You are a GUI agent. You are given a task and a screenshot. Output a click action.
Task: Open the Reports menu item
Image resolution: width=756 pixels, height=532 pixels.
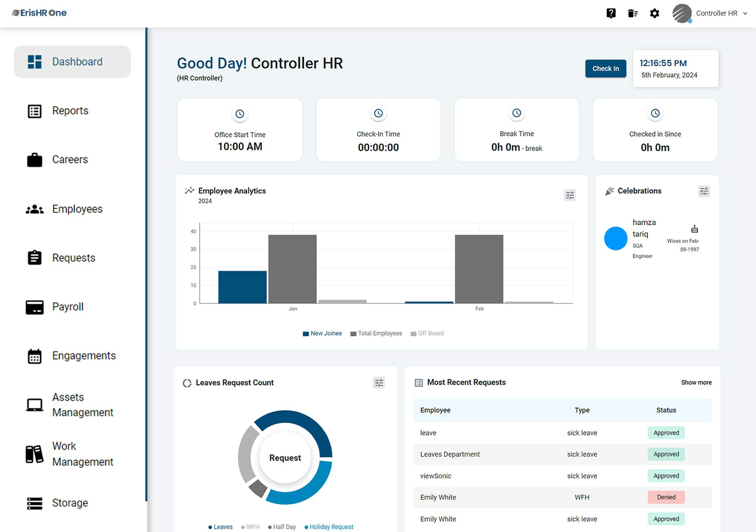[70, 111]
